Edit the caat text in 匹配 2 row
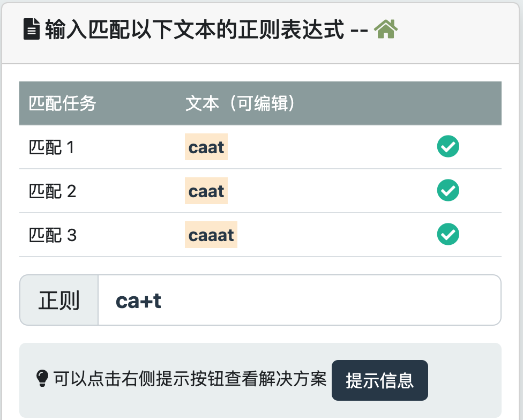Viewport: 523px width, 420px height. (206, 191)
